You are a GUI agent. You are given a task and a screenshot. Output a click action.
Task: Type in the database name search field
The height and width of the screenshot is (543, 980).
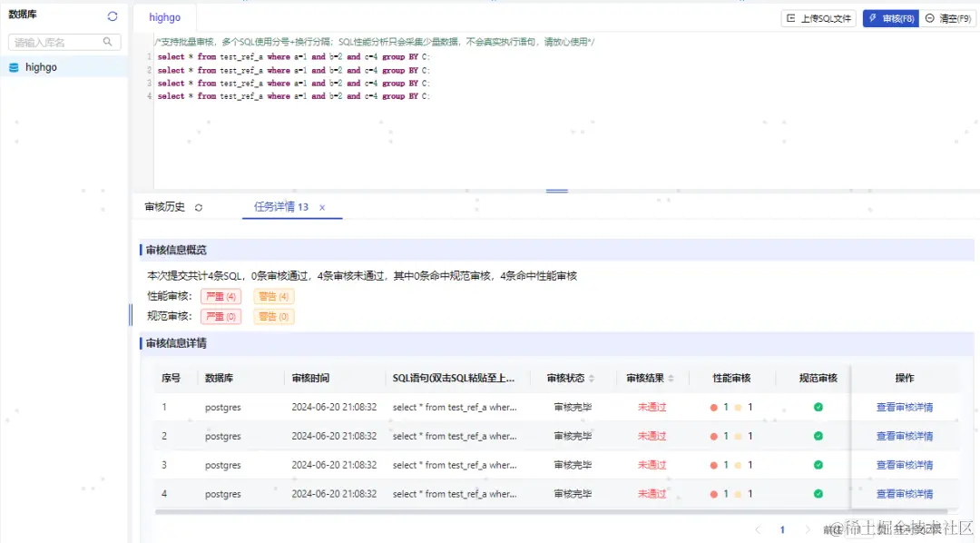click(x=64, y=42)
